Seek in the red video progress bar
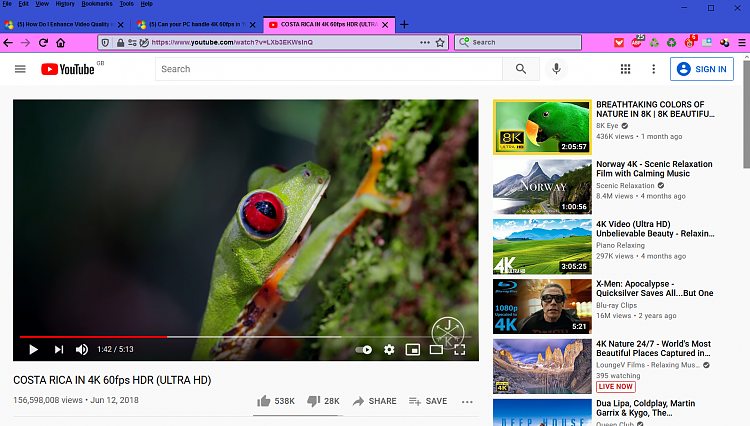The width and height of the screenshot is (750, 426). pyautogui.click(x=93, y=337)
